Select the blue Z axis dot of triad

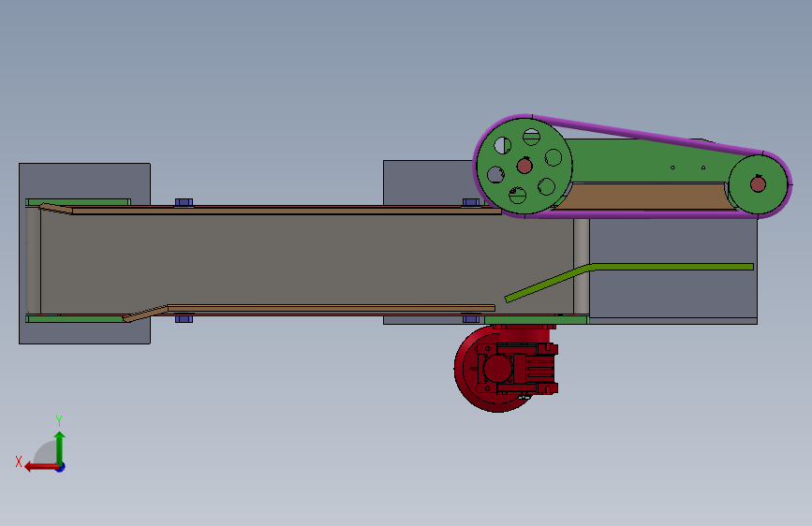61,467
